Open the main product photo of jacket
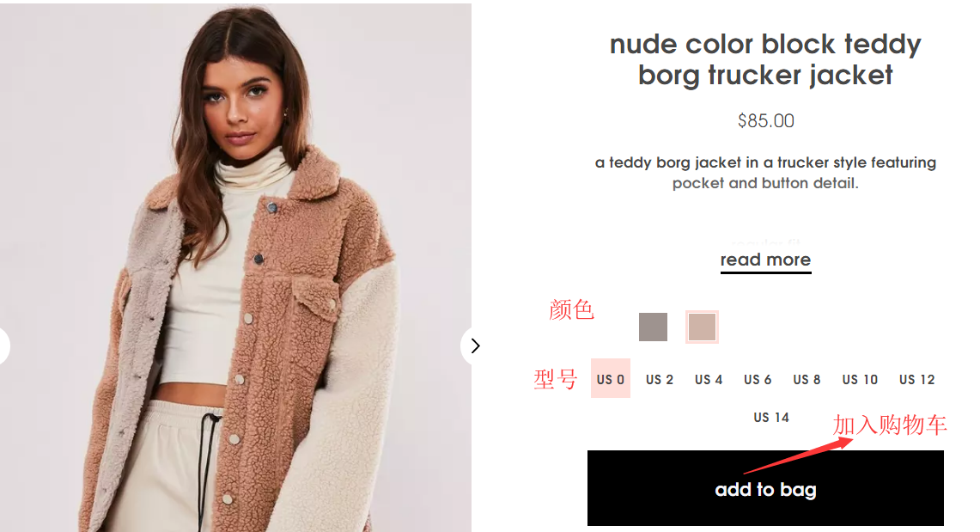980x532 pixels. click(x=235, y=267)
